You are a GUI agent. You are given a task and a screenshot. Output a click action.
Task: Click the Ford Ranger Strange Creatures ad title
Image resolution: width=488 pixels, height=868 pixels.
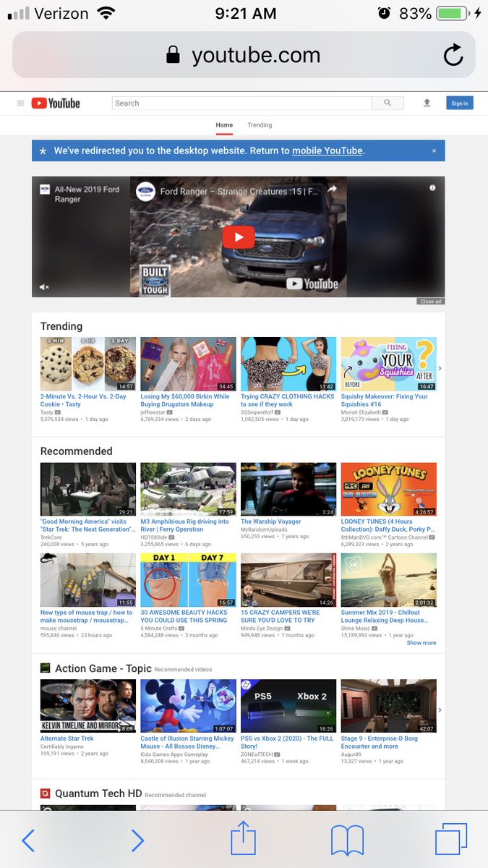[x=239, y=191]
